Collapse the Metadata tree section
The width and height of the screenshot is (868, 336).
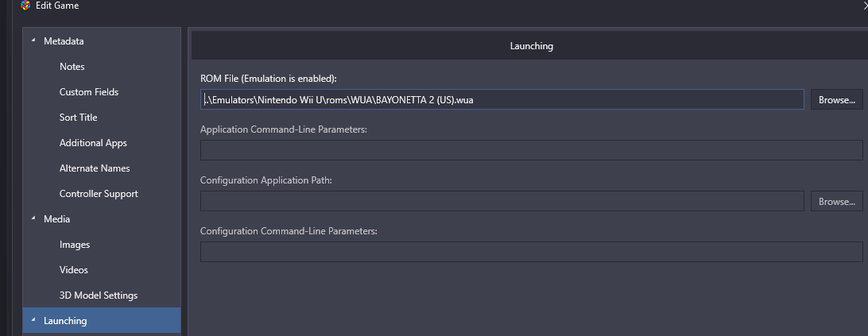pyautogui.click(x=33, y=41)
